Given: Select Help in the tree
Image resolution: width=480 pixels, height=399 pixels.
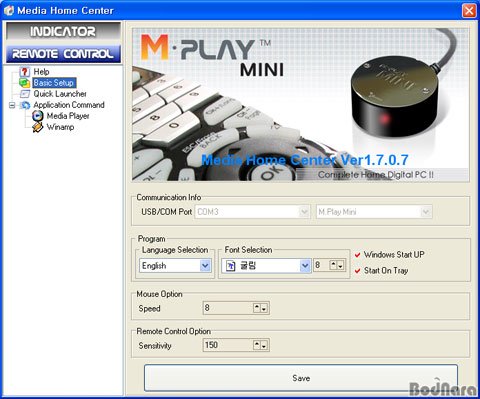Looking at the screenshot, I should tap(41, 72).
